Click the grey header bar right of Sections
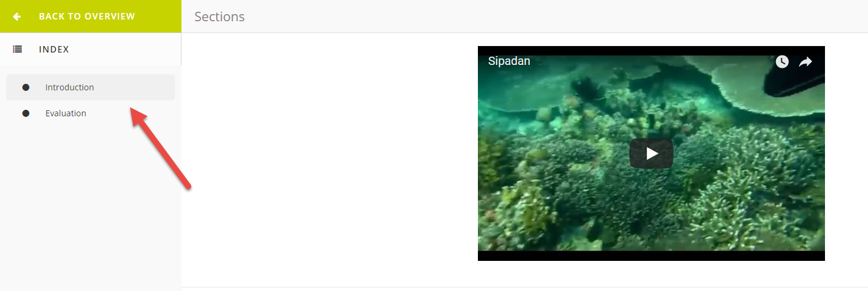This screenshot has width=868, height=291. (x=554, y=17)
